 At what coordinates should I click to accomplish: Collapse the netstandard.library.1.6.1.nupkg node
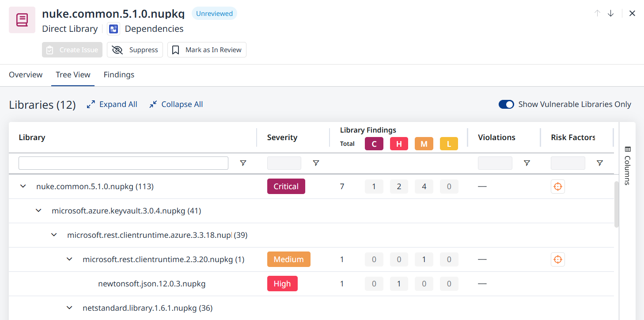tap(69, 308)
